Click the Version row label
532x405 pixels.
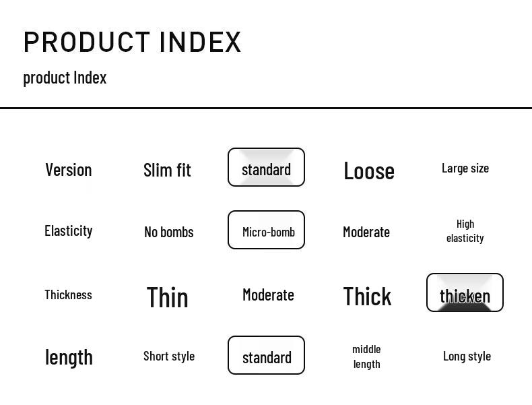point(68,170)
